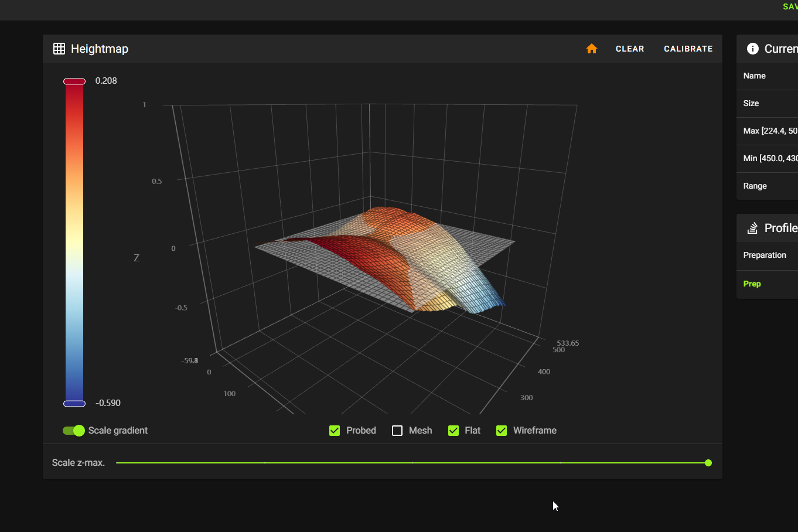The width and height of the screenshot is (798, 532).
Task: Start bed mesh with CALIBRATE button
Action: (688, 49)
